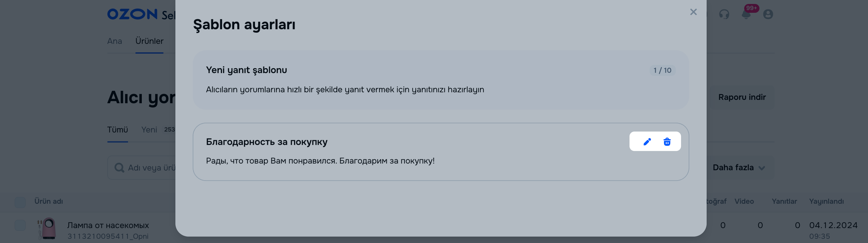Viewport: 868px width, 243px height.
Task: Switch to the Ana menu tab
Action: 115,41
